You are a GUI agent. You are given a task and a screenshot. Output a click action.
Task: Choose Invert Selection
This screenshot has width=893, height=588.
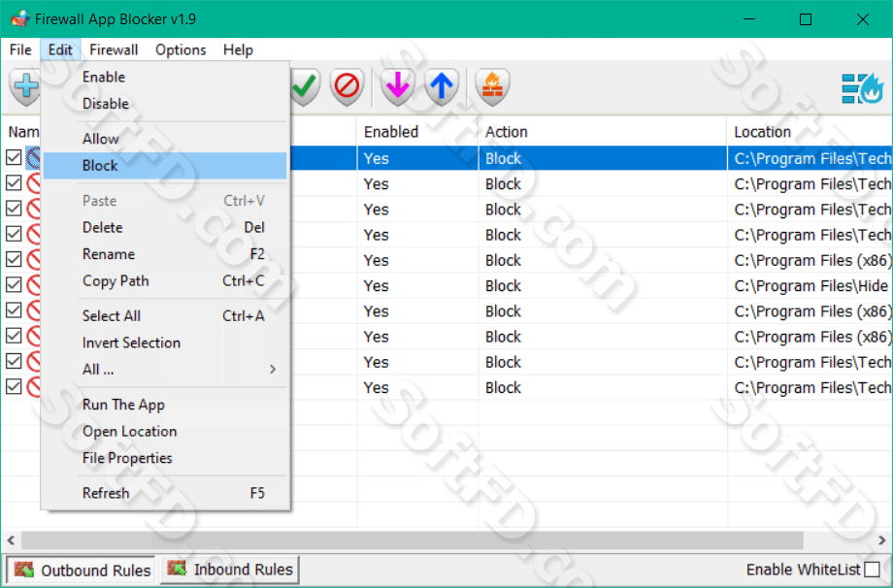coord(165,343)
